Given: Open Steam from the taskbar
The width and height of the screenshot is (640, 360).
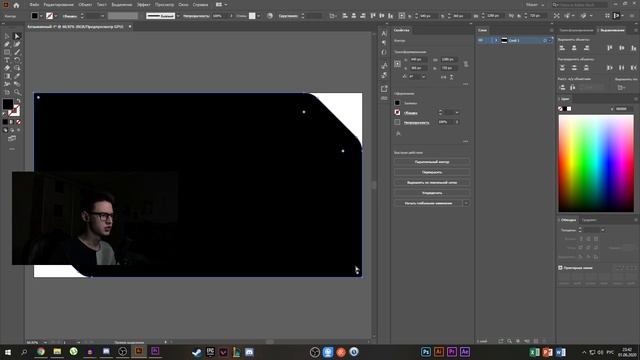Looking at the screenshot, I should 196,352.
